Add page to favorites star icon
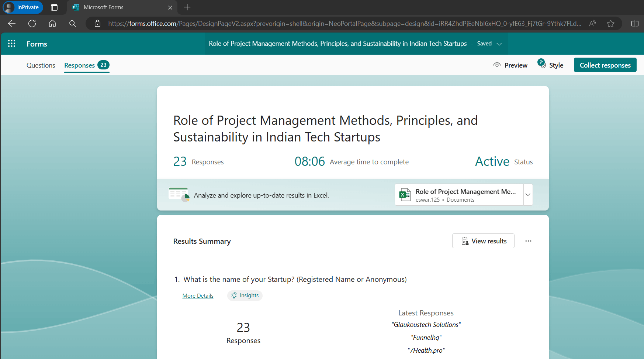The image size is (644, 359). point(611,24)
